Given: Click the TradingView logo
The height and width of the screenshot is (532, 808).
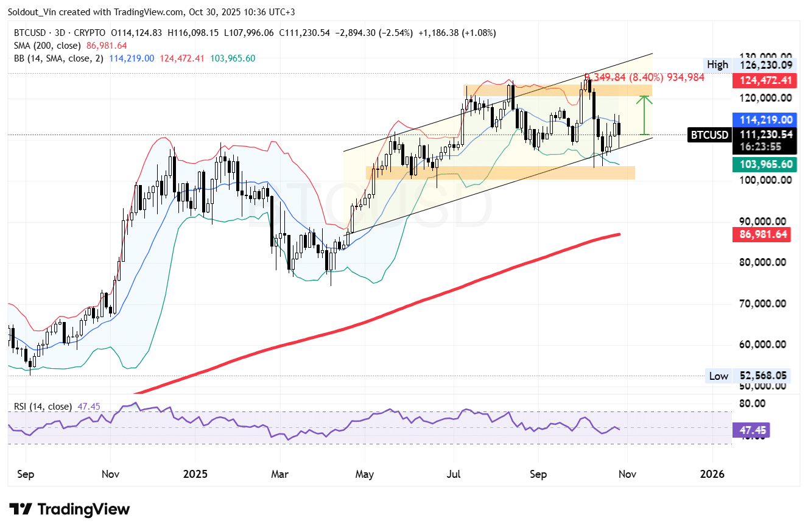Looking at the screenshot, I should pos(70,509).
